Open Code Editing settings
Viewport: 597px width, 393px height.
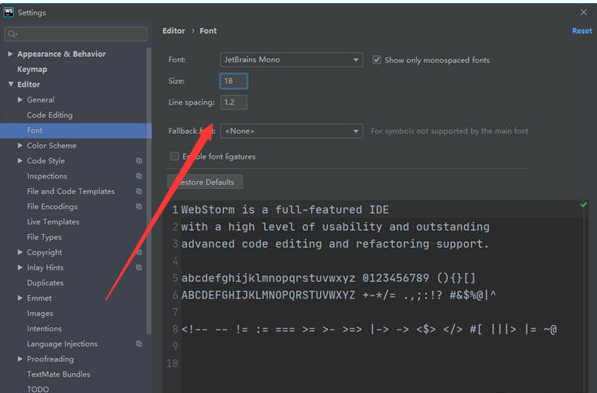point(49,115)
